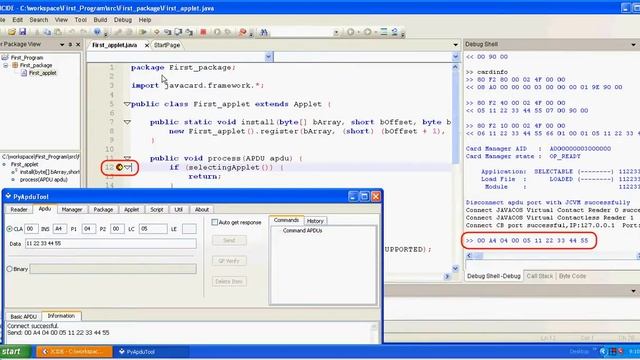This screenshot has height=360, width=640.
Task: Pin the Package View panel
Action: [70, 44]
